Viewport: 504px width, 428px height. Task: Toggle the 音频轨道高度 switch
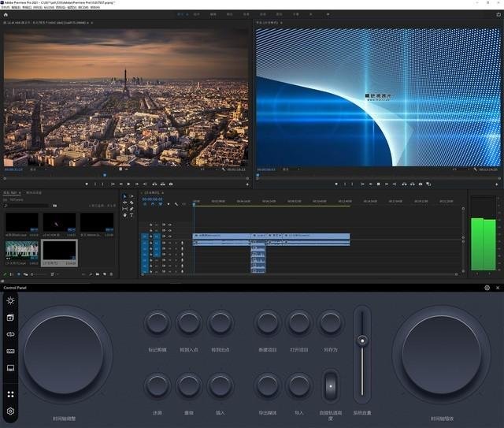[x=330, y=385]
